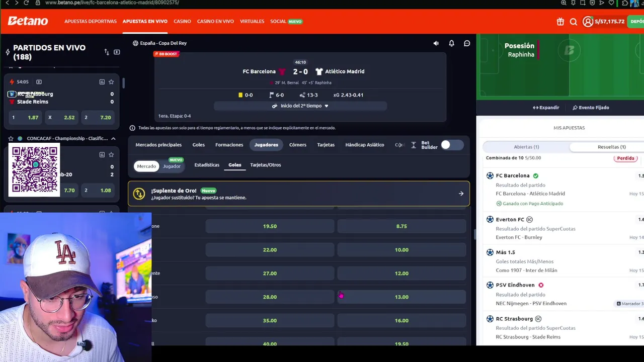Select odds 13.00
The image size is (644, 362).
401,297
